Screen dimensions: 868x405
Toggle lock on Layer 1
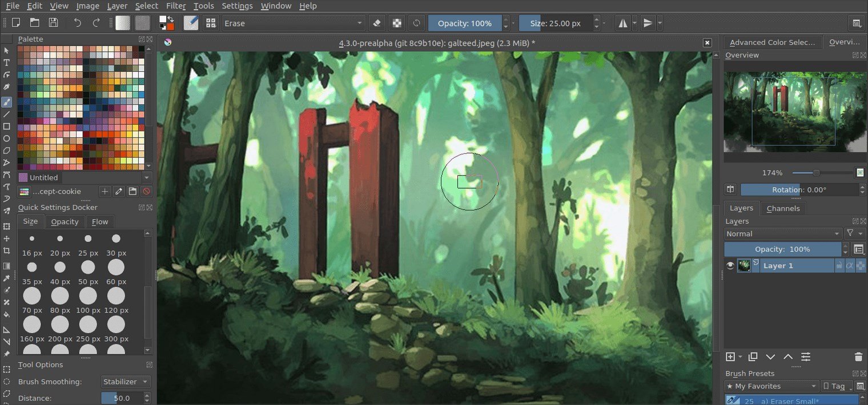tap(838, 266)
